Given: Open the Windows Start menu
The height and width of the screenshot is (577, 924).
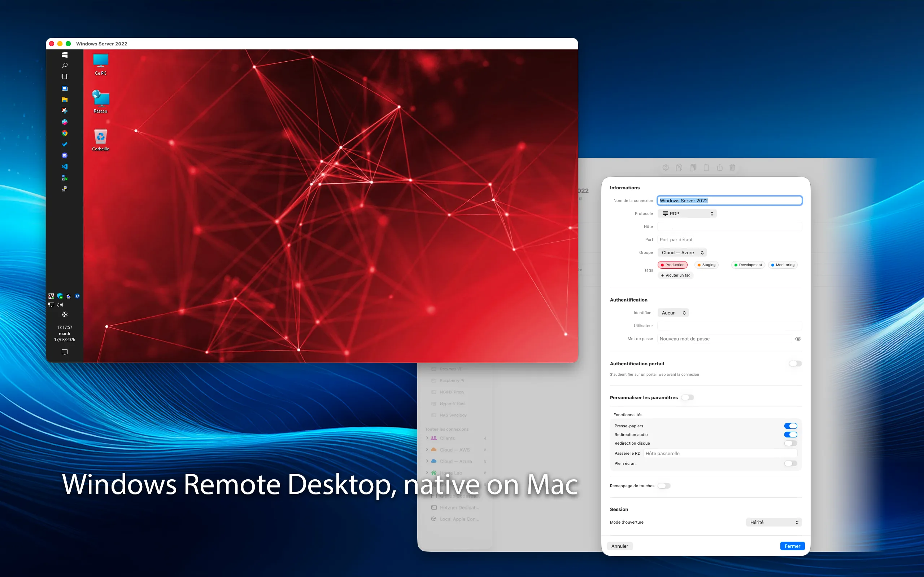Looking at the screenshot, I should pyautogui.click(x=65, y=54).
